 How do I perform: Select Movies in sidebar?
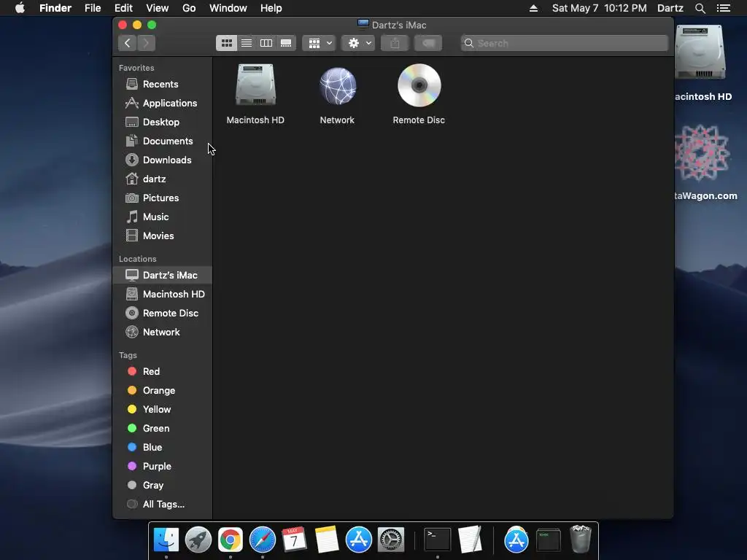coord(163,236)
